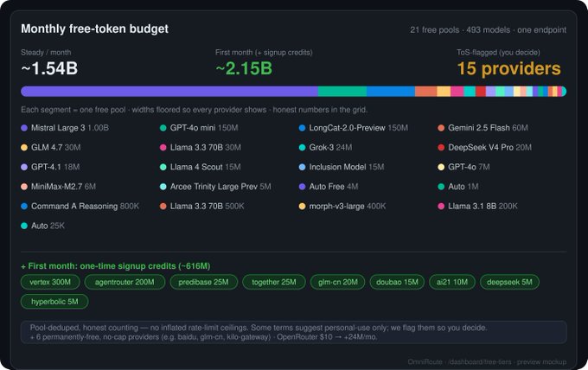Select the vertex 300M credit pill
Screen dimensions: 588x370
point(50,282)
